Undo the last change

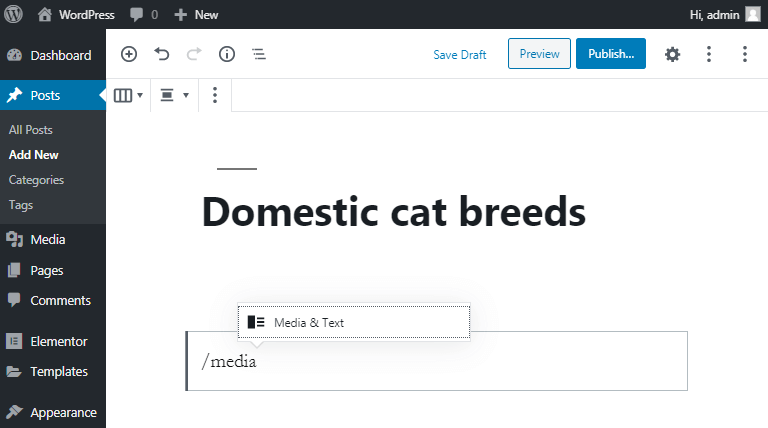tap(162, 54)
